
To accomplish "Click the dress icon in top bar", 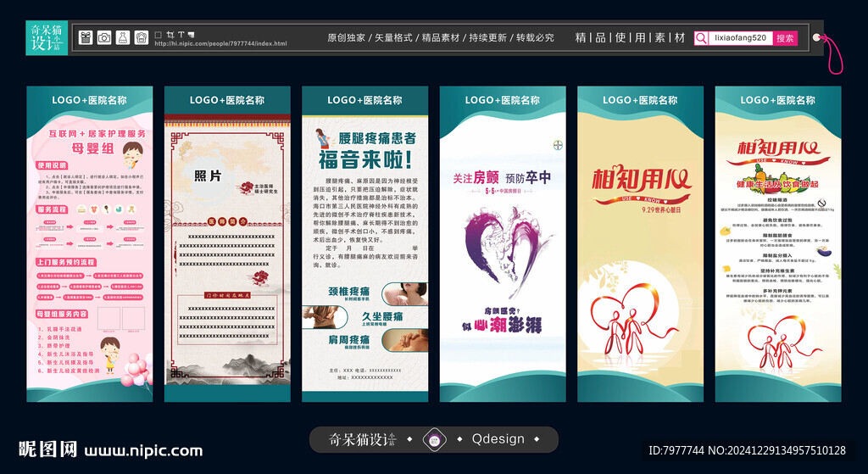I will coord(122,37).
